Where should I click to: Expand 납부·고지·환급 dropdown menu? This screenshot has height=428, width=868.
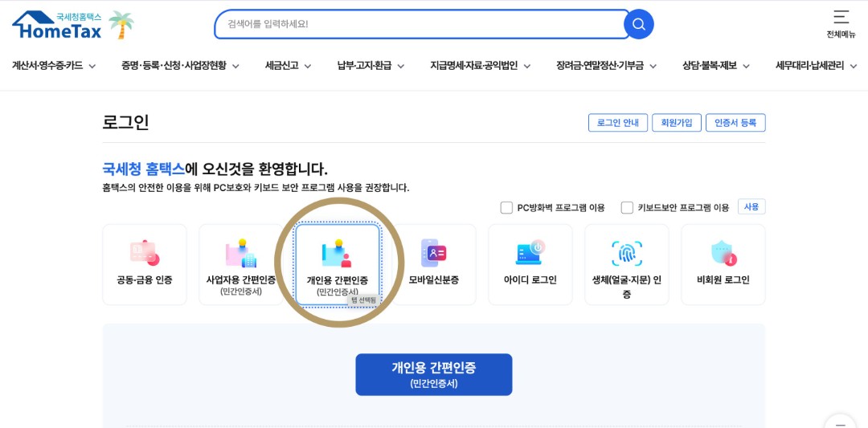coord(371,66)
